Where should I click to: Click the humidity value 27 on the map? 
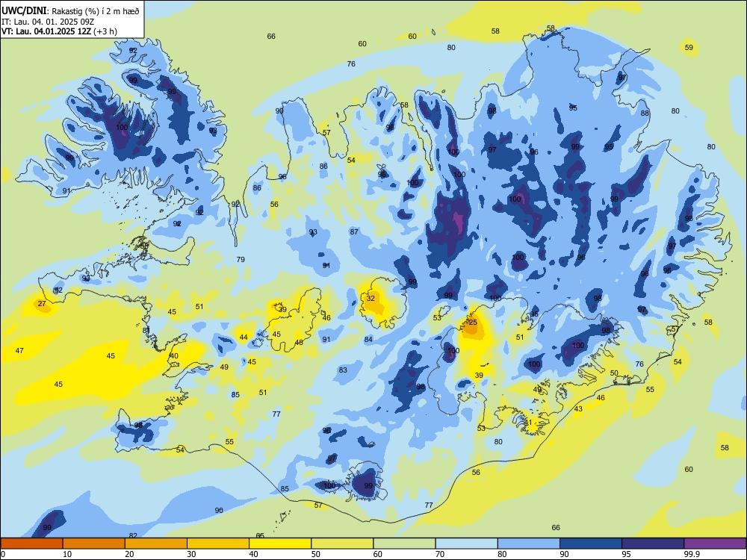[42, 304]
